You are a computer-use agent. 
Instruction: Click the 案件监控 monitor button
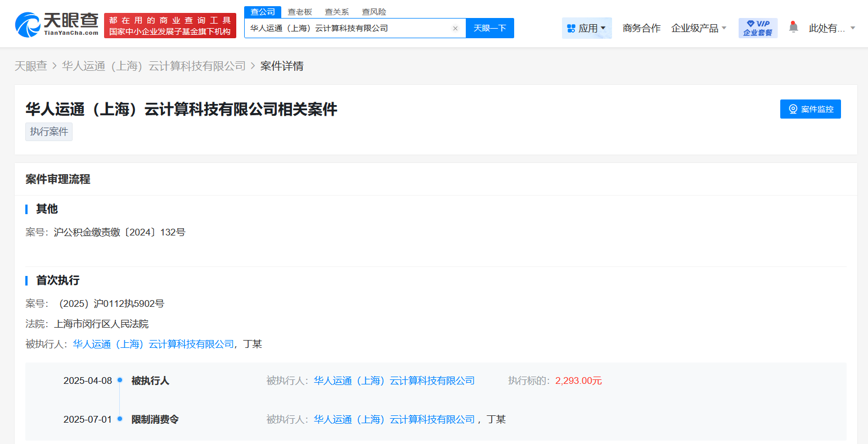811,109
